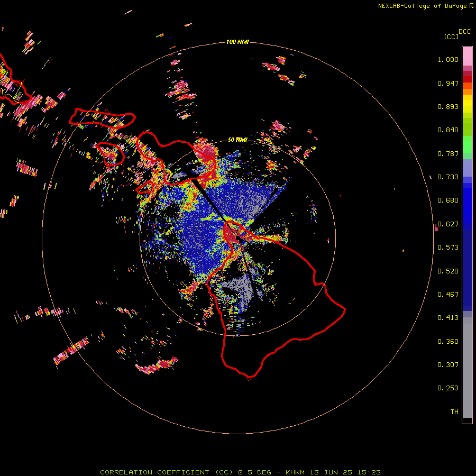The width and height of the screenshot is (476, 476).
Task: Click the 100 NMI range ring label
Action: point(237,42)
